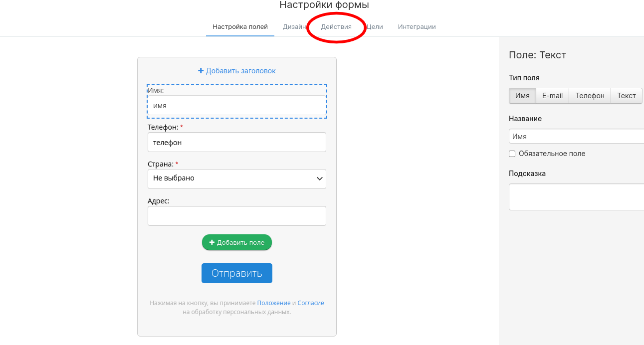This screenshot has height=345, width=644.
Task: Open the Действия tab
Action: click(x=336, y=27)
